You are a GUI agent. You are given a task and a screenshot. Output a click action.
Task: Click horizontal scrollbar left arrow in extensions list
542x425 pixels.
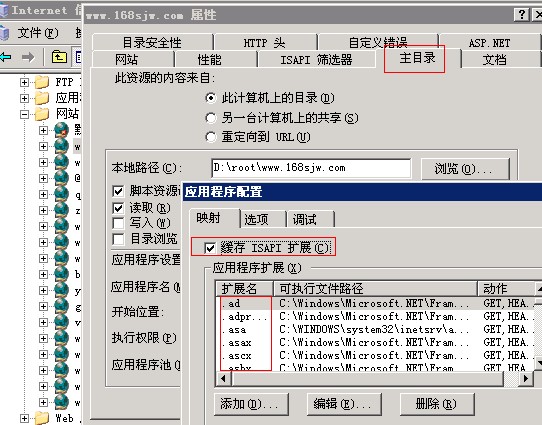click(223, 379)
